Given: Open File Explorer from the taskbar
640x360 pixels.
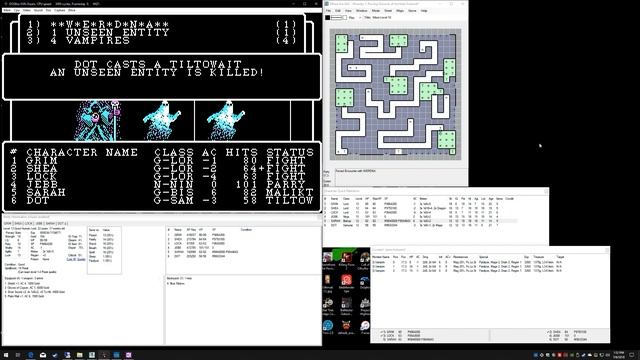Looking at the screenshot, I should point(80,355).
